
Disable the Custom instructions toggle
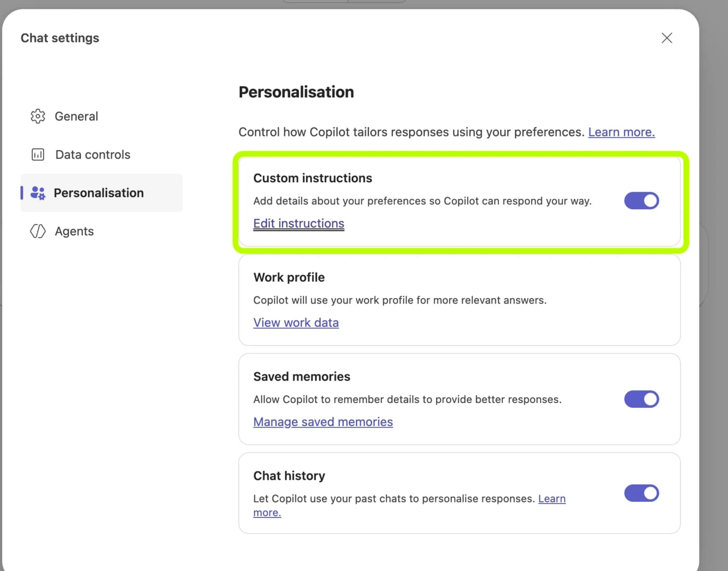(641, 201)
